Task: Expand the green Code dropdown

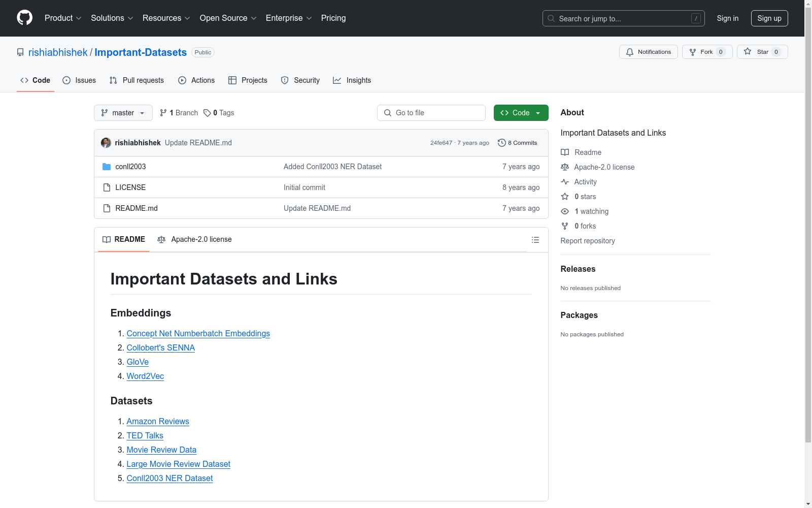Action: click(521, 113)
